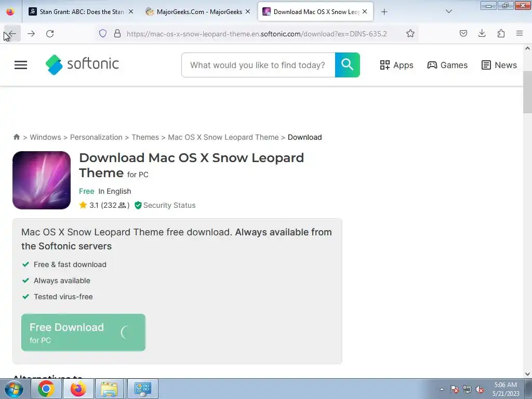Click the 'In English' label
Viewport: 532px width, 399px height.
pos(115,191)
